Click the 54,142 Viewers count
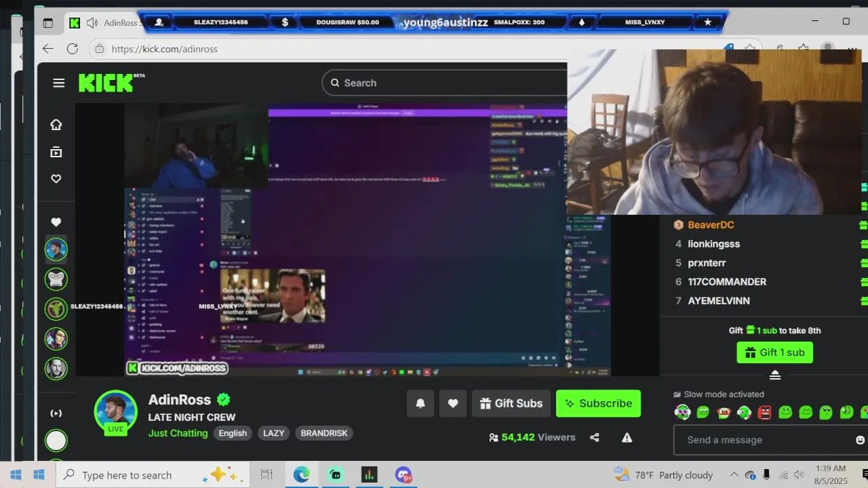The height and width of the screenshot is (488, 868). [x=532, y=437]
